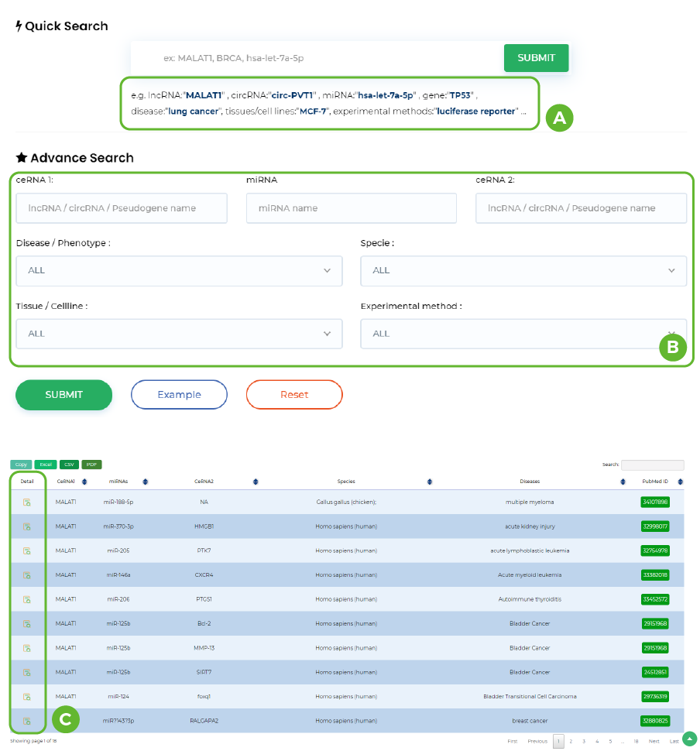Go to page 2 of results

click(x=571, y=741)
